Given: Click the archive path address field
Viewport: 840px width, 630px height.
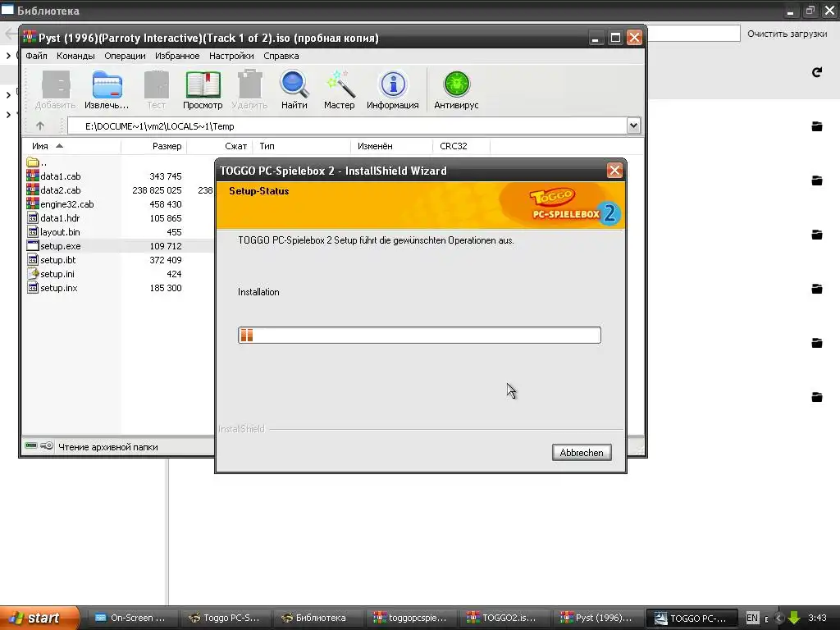Looking at the screenshot, I should [347, 126].
